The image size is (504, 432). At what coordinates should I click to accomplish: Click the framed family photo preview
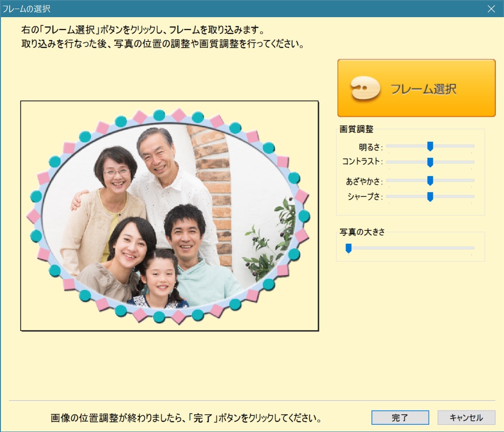(169, 216)
